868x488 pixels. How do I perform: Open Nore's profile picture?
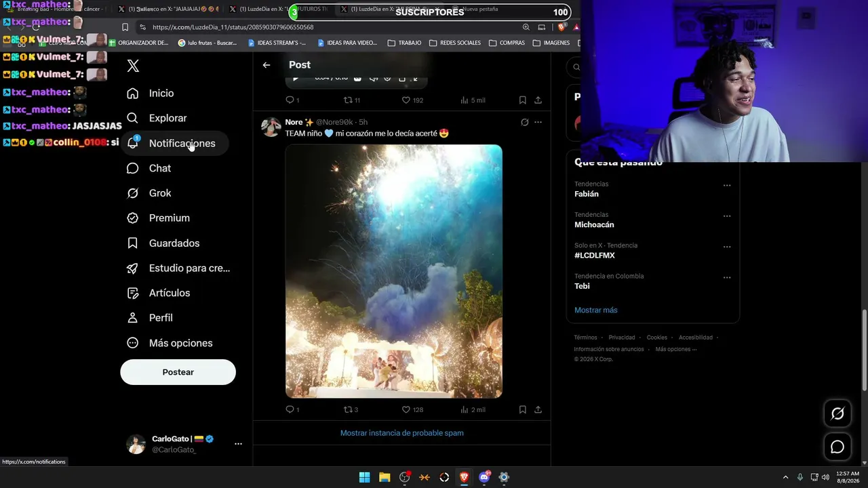[x=271, y=127]
